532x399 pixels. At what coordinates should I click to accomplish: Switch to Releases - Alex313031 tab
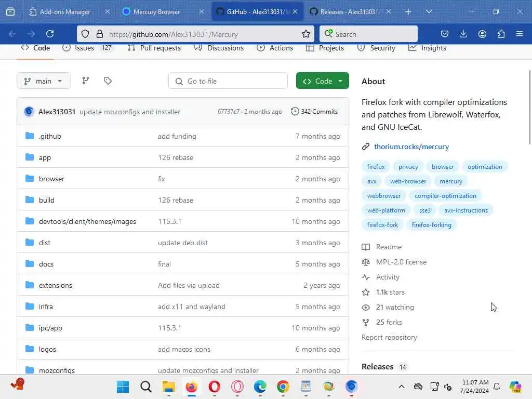tap(349, 12)
